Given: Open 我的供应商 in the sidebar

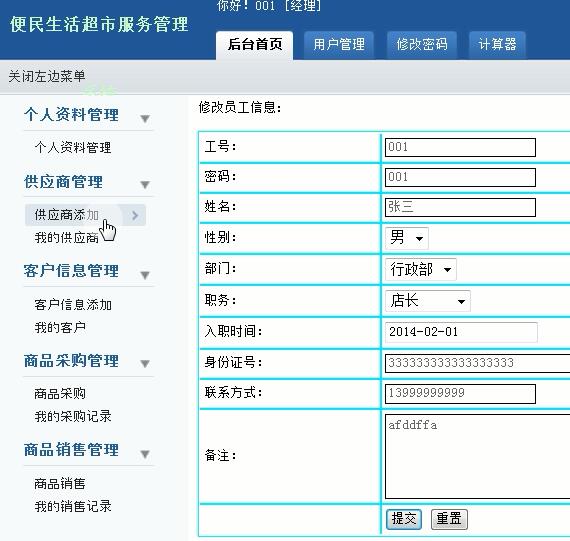Looking at the screenshot, I should 67,238.
